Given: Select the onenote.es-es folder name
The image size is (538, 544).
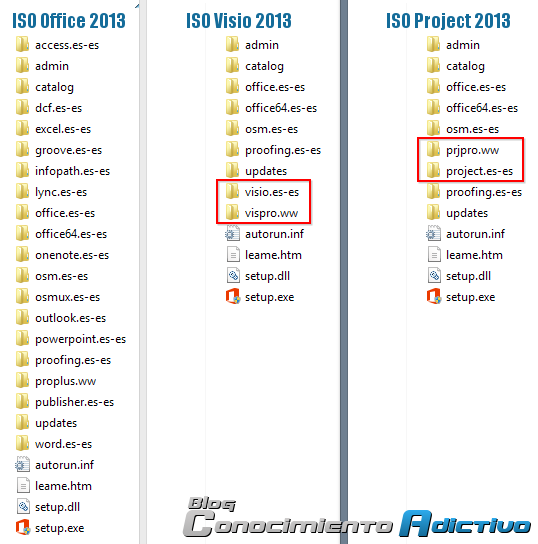Looking at the screenshot, I should pos(72,255).
